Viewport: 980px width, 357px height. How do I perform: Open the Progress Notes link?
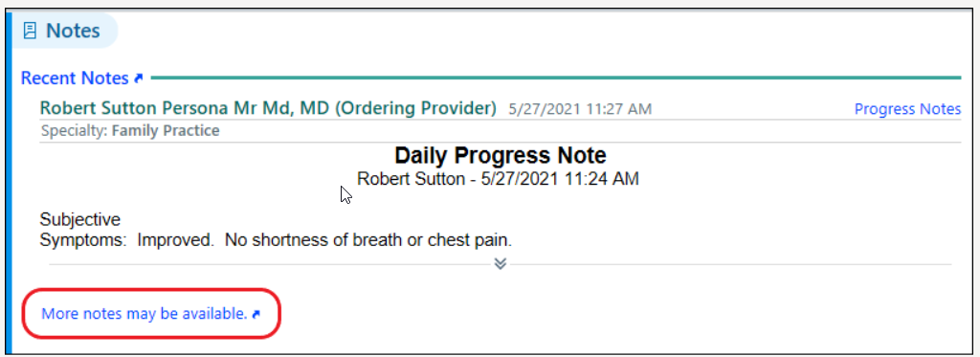907,109
